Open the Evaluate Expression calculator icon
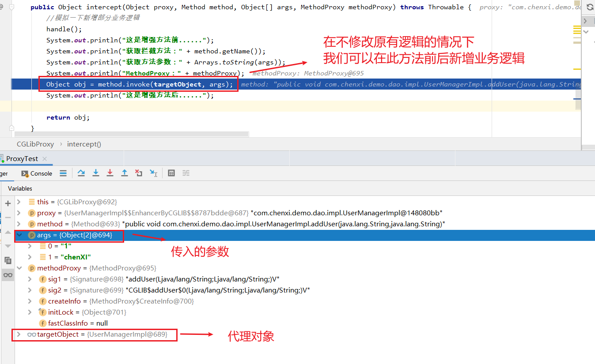 172,173
